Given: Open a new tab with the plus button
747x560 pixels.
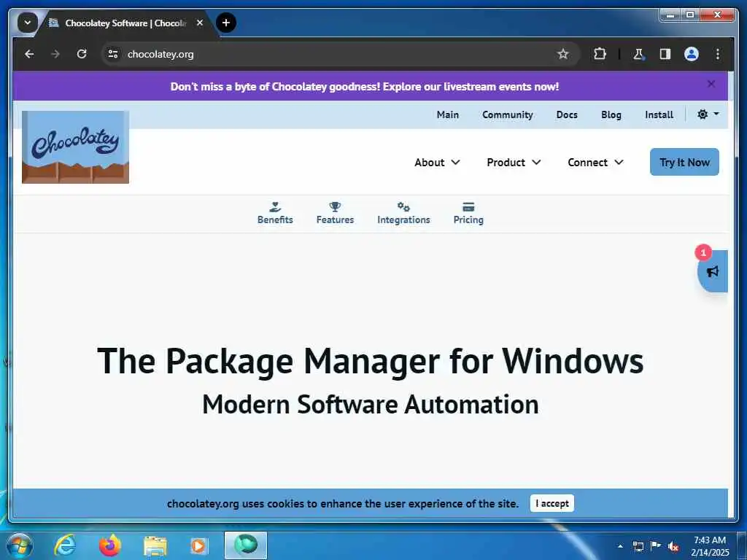Looking at the screenshot, I should tap(226, 23).
